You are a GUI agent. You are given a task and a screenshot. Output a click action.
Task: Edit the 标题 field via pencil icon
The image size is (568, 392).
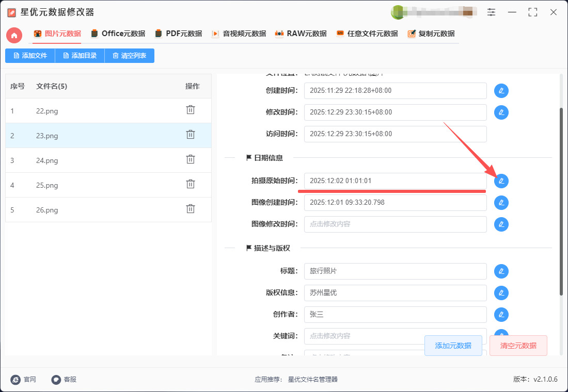pos(501,271)
